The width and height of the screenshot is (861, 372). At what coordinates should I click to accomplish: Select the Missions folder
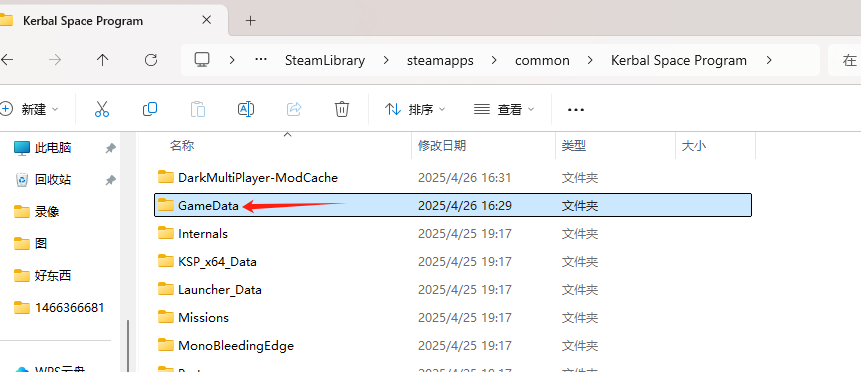[453, 318]
